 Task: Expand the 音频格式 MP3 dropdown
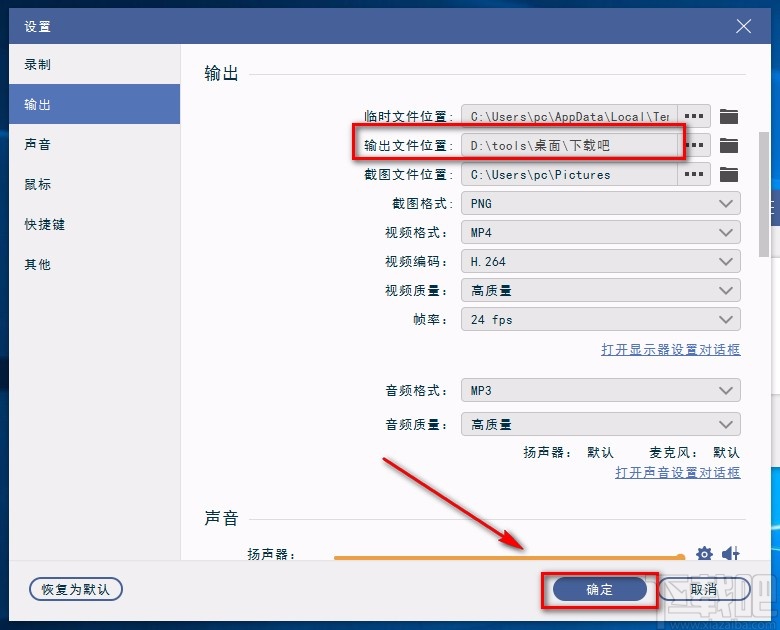coord(600,390)
